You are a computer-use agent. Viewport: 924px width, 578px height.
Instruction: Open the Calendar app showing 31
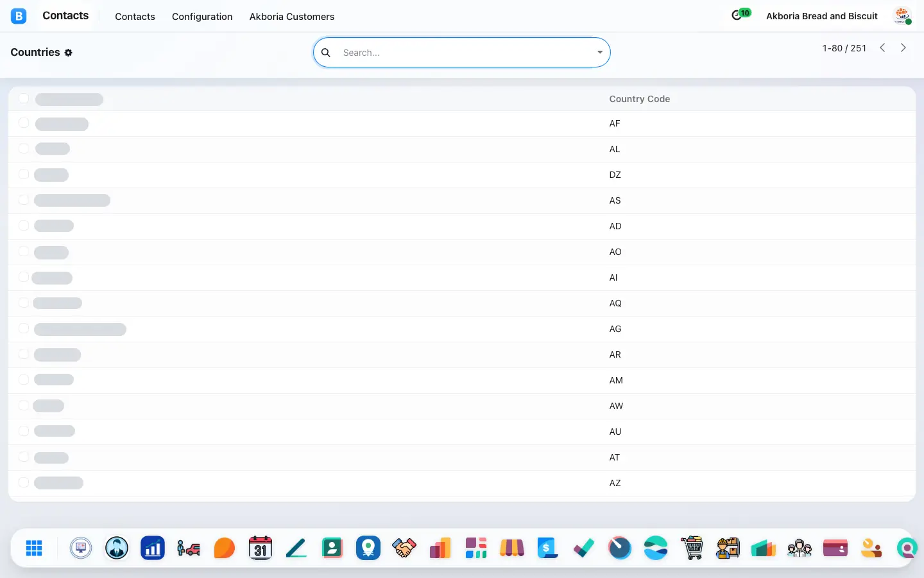click(x=261, y=548)
